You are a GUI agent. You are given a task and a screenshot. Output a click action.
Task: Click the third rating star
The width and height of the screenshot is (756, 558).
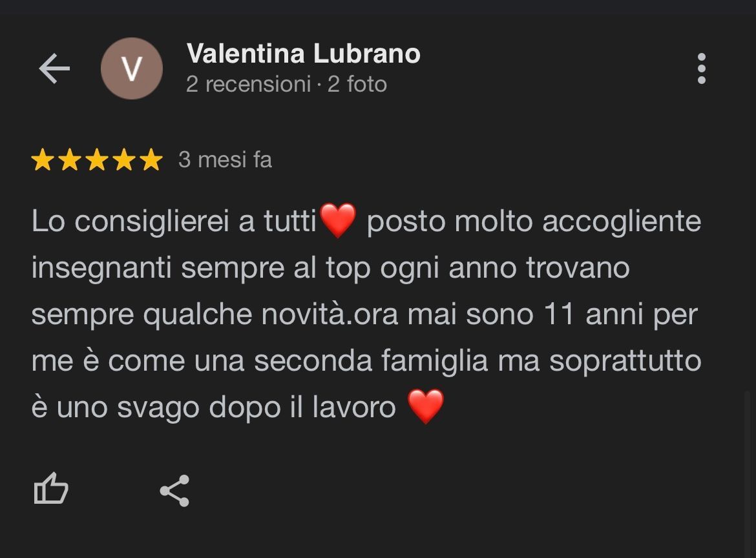click(x=97, y=160)
